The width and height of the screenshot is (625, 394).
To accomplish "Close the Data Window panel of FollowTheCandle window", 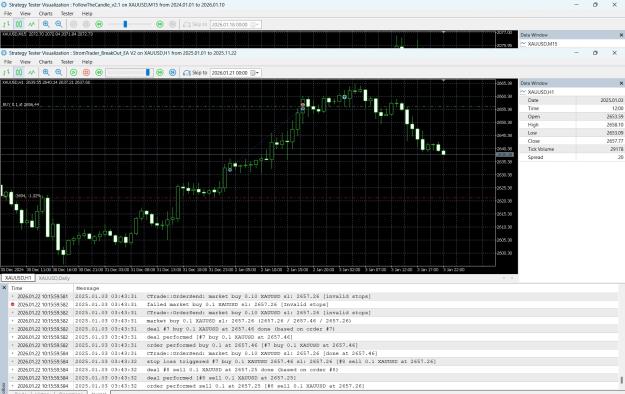I will (x=621, y=35).
